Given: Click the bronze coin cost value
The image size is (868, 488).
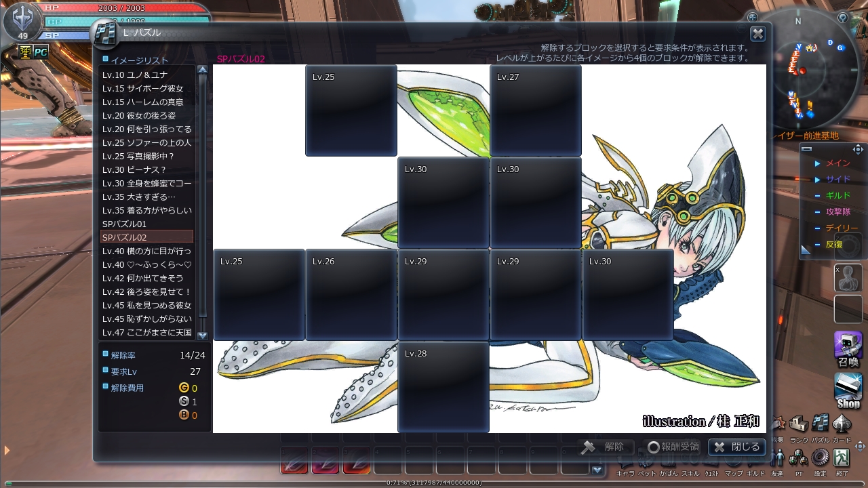Looking at the screenshot, I should click(x=194, y=415).
